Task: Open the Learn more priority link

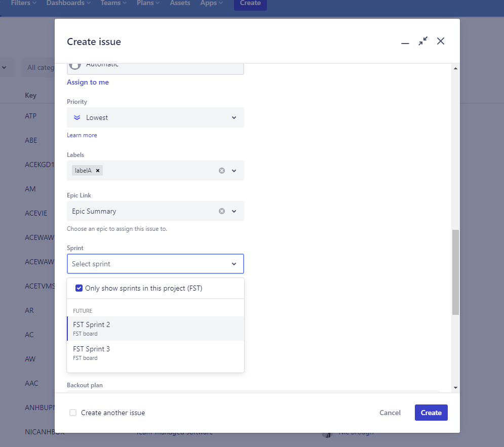Action: click(82, 135)
